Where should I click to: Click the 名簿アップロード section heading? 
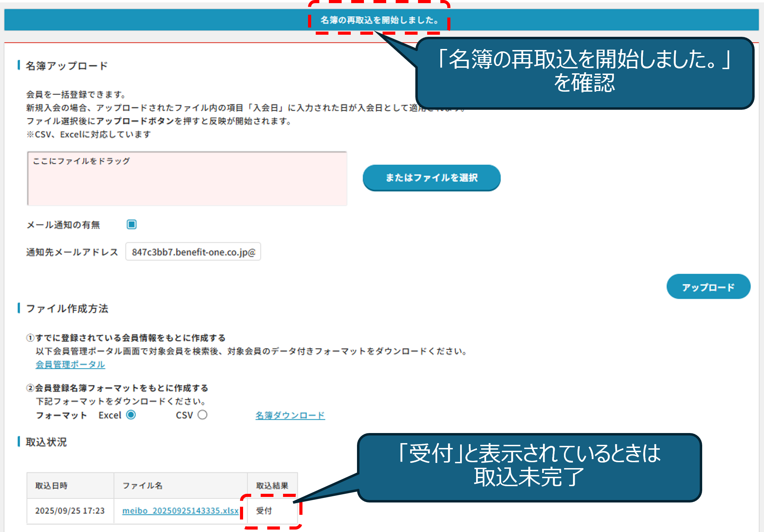click(67, 66)
